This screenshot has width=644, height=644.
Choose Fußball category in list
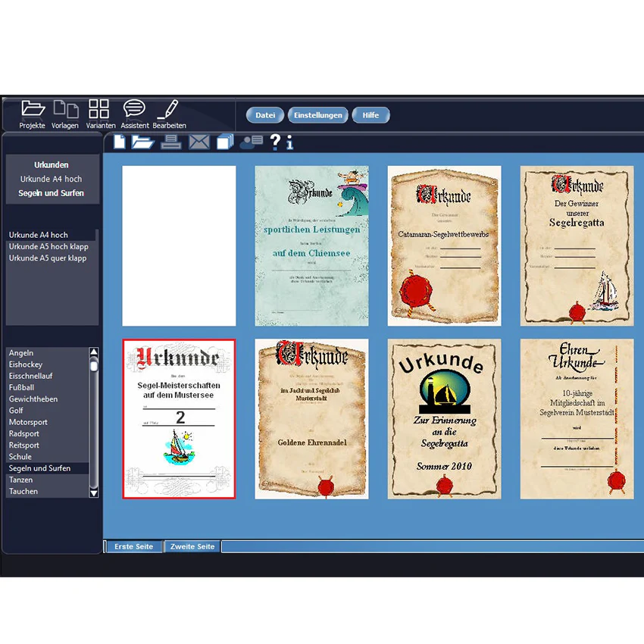coord(47,387)
